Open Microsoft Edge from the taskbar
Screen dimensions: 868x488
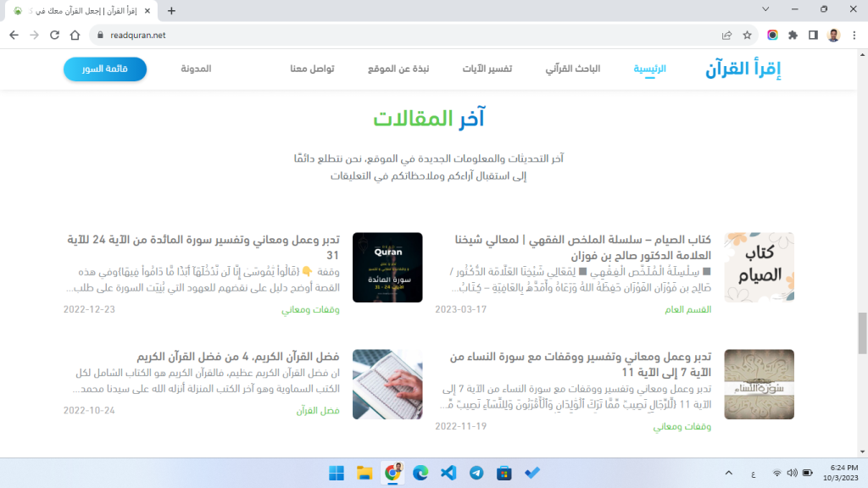coord(420,473)
